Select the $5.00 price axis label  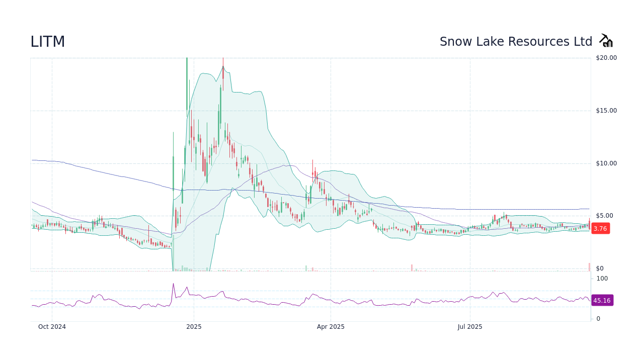coord(603,215)
